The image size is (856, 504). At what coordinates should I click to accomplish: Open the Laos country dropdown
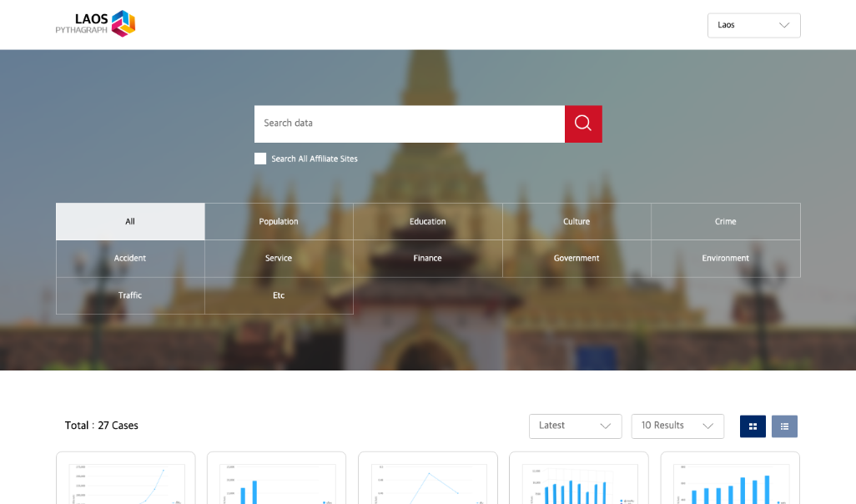coord(753,25)
